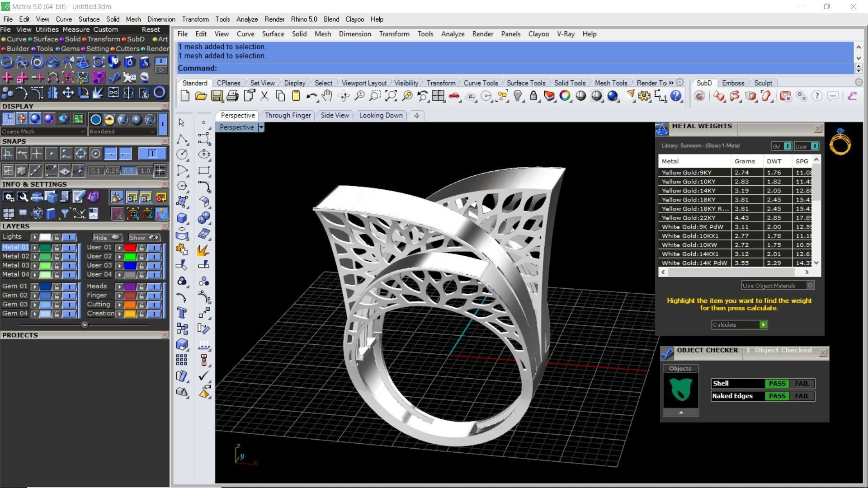Click PASS for Shell check

pyautogui.click(x=777, y=384)
